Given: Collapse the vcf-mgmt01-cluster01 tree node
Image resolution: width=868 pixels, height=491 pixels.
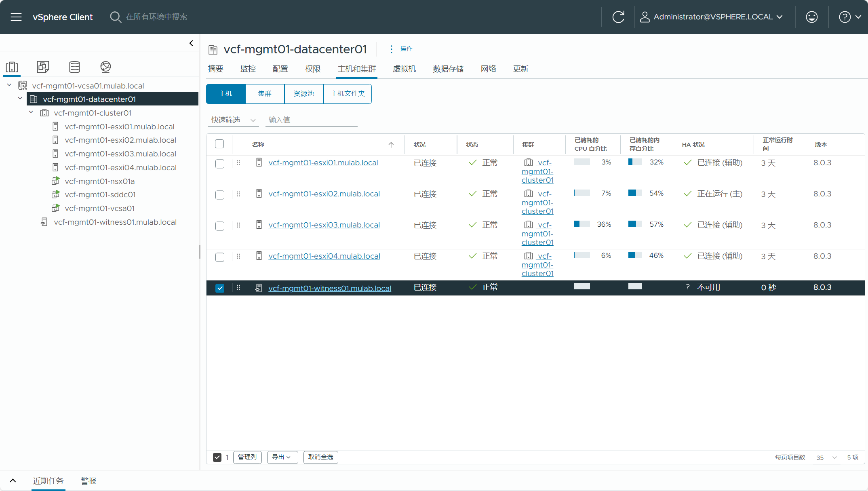Looking at the screenshot, I should pyautogui.click(x=31, y=112).
